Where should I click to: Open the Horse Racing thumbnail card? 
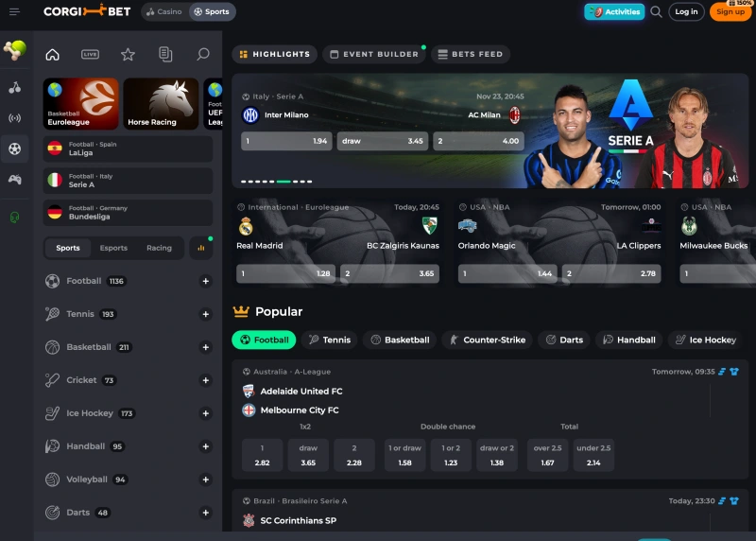point(161,103)
